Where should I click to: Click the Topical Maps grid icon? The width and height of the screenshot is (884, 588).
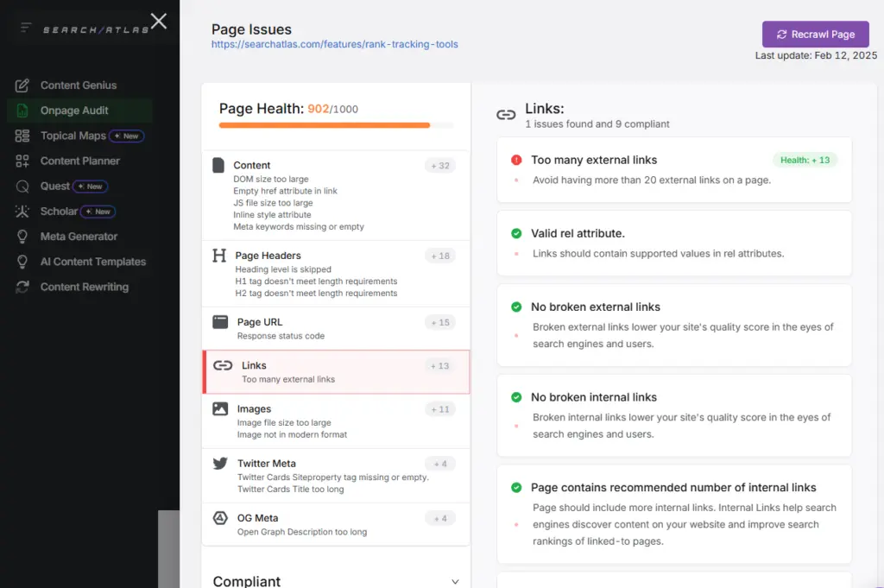pyautogui.click(x=22, y=136)
